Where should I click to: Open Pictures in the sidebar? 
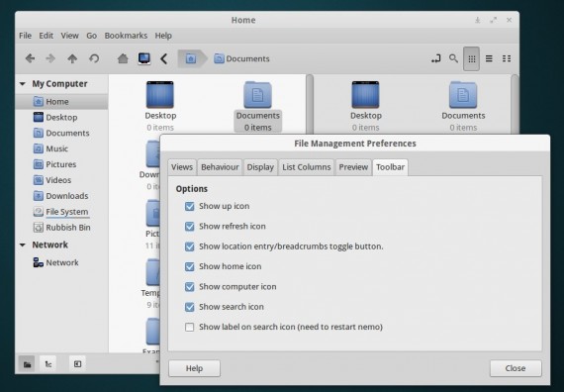(61, 164)
